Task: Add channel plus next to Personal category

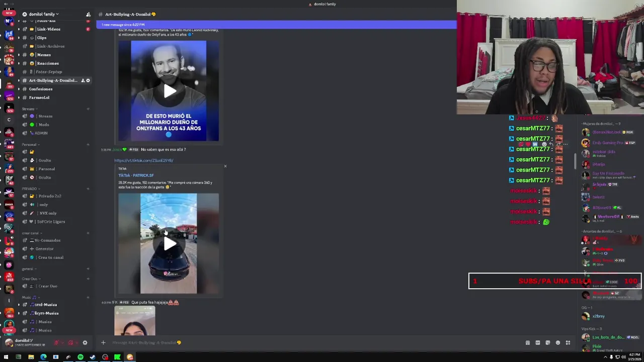Action: coord(88,144)
